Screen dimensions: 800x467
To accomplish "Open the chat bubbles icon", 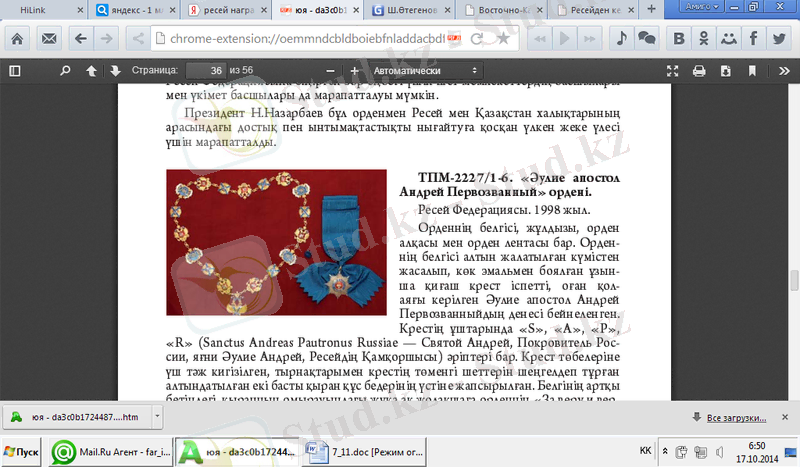I will point(646,38).
